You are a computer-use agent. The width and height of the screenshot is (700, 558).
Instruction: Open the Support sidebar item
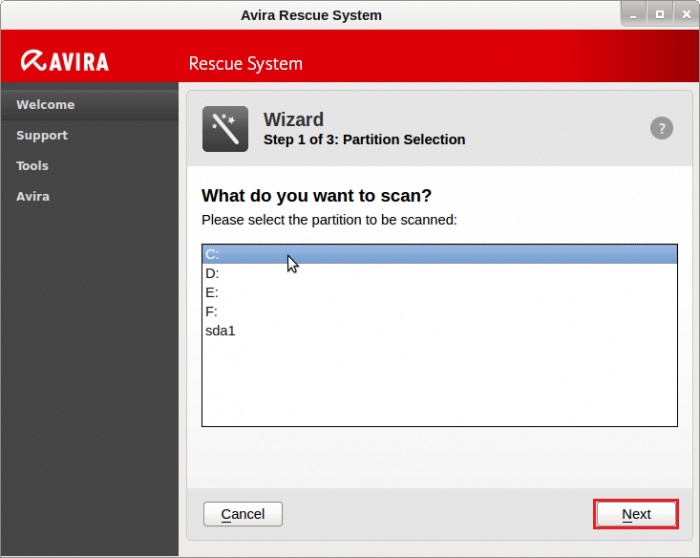pyautogui.click(x=90, y=135)
